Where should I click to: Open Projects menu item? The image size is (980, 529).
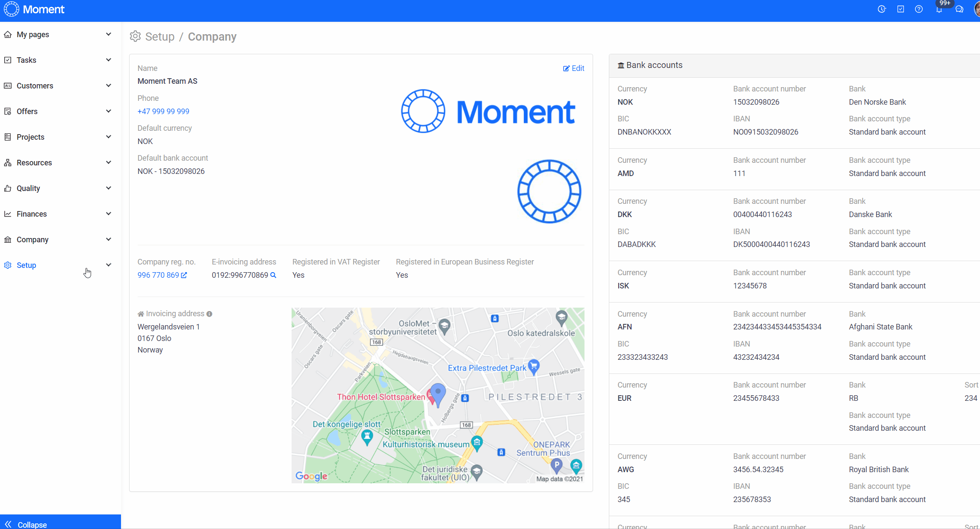pos(60,137)
